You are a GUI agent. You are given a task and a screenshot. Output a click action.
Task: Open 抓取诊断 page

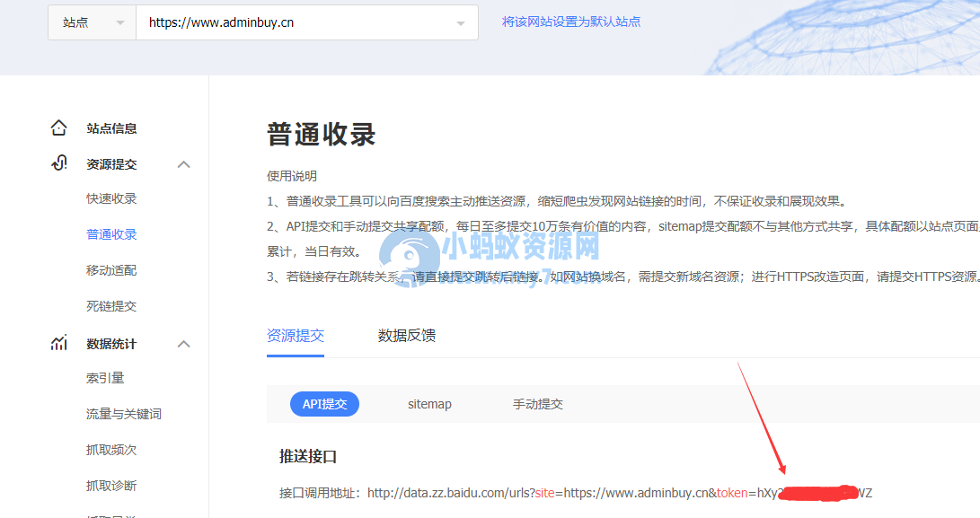pos(111,486)
